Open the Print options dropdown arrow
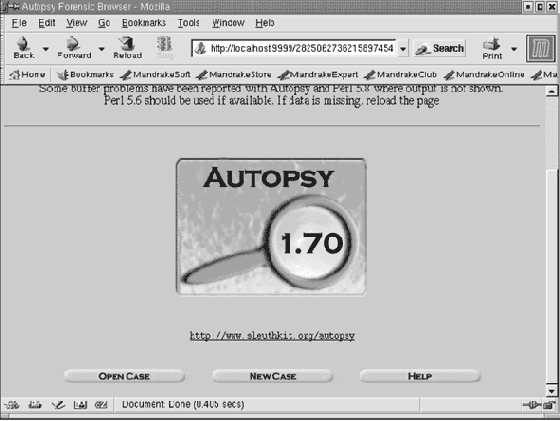560x421 pixels. (x=514, y=49)
